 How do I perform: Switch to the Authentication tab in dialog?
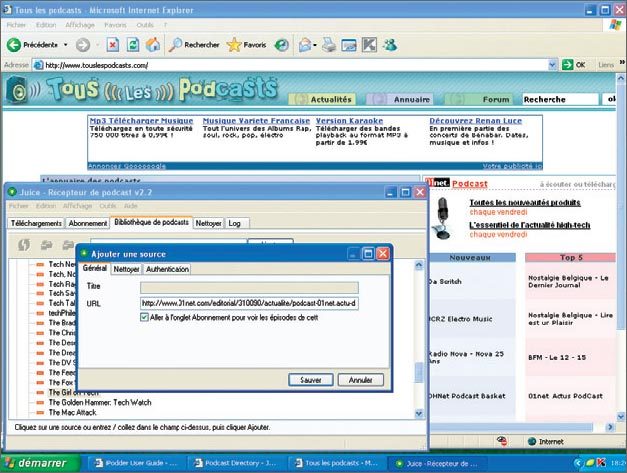(167, 269)
